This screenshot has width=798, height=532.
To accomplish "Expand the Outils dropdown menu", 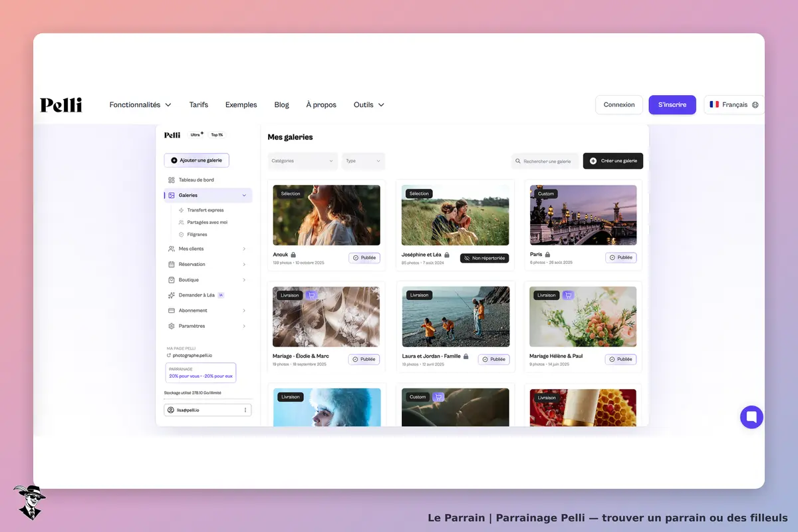I will click(x=369, y=105).
